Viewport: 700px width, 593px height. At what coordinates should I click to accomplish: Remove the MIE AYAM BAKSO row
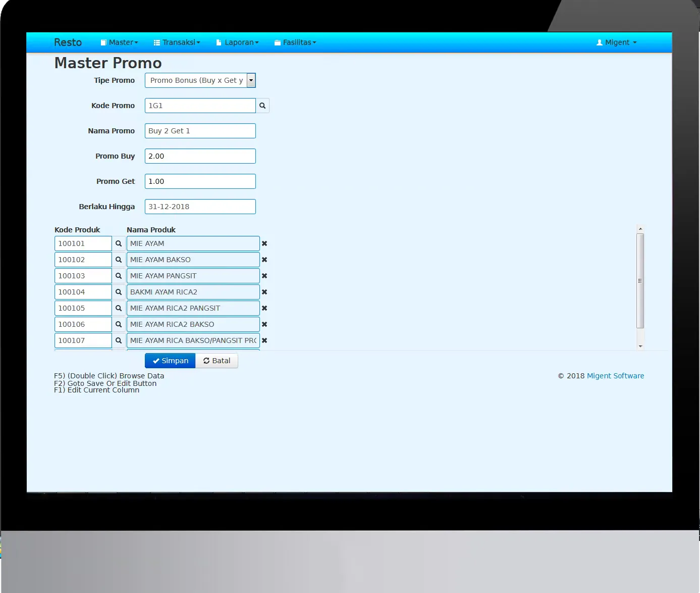[x=264, y=260]
